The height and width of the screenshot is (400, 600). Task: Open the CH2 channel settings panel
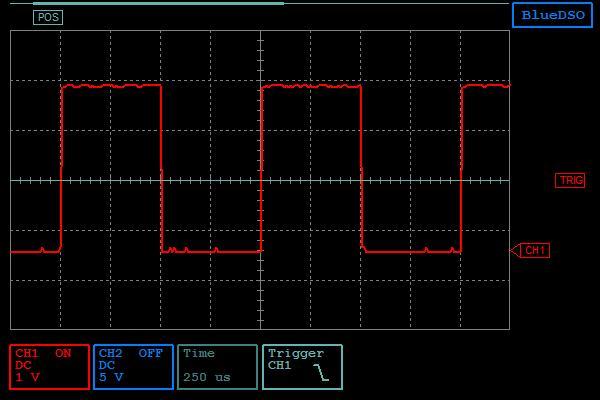(133, 367)
